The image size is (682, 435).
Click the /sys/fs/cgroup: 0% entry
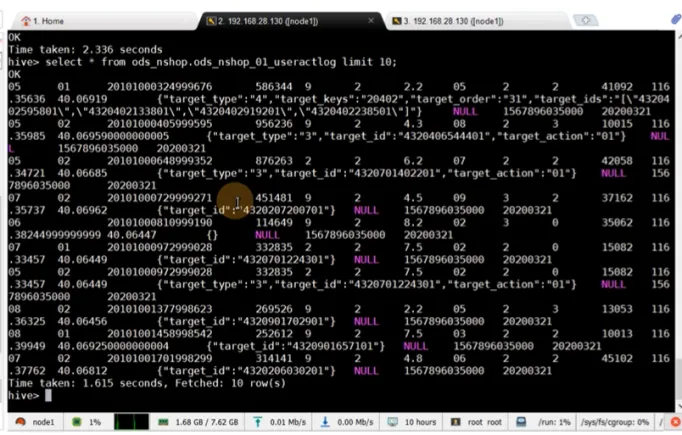point(615,422)
